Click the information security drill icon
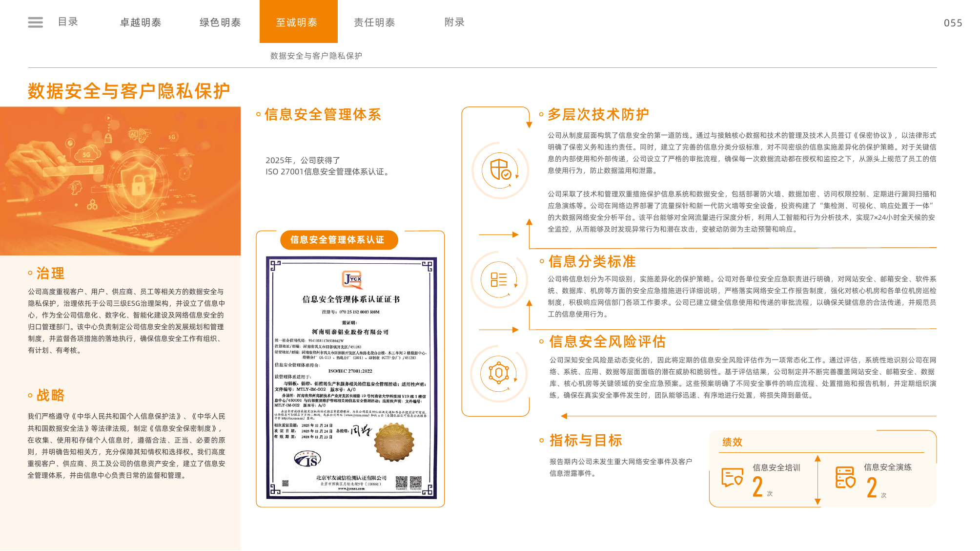The image size is (980, 551). tap(846, 477)
